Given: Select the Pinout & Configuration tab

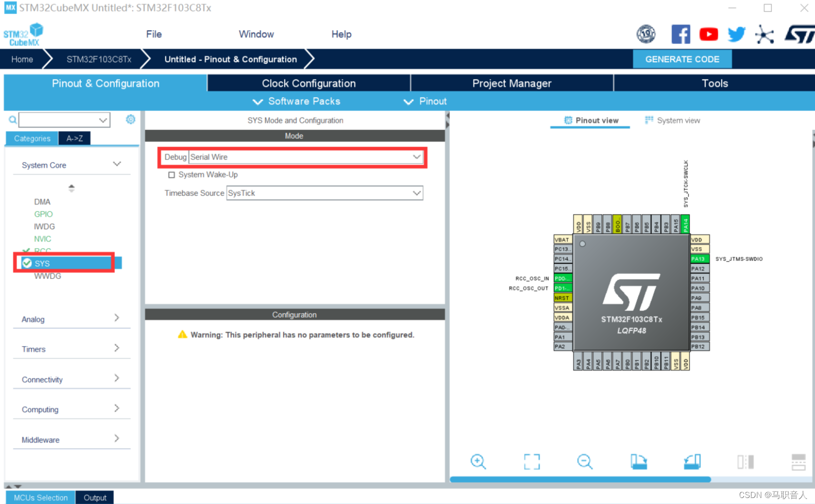Looking at the screenshot, I should [105, 83].
